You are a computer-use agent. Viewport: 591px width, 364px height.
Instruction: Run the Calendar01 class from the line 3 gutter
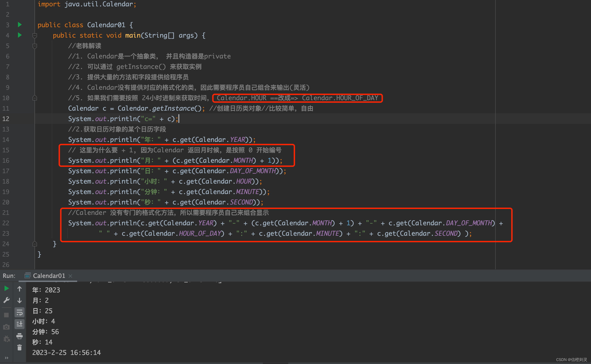pos(20,24)
